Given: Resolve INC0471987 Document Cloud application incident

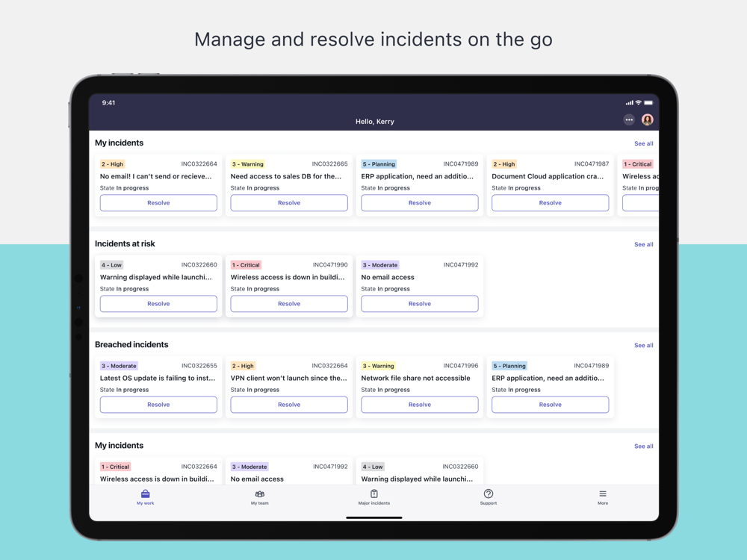Looking at the screenshot, I should click(x=551, y=203).
